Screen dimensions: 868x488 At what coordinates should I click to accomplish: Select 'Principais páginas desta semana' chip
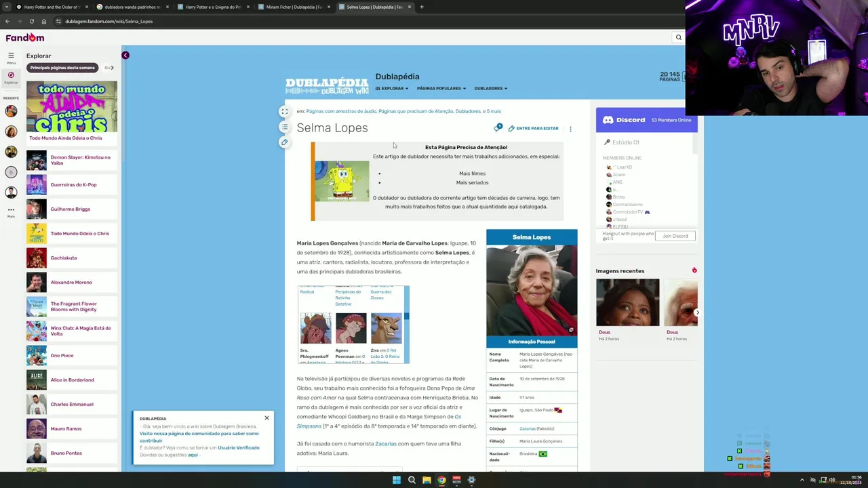pyautogui.click(x=62, y=68)
